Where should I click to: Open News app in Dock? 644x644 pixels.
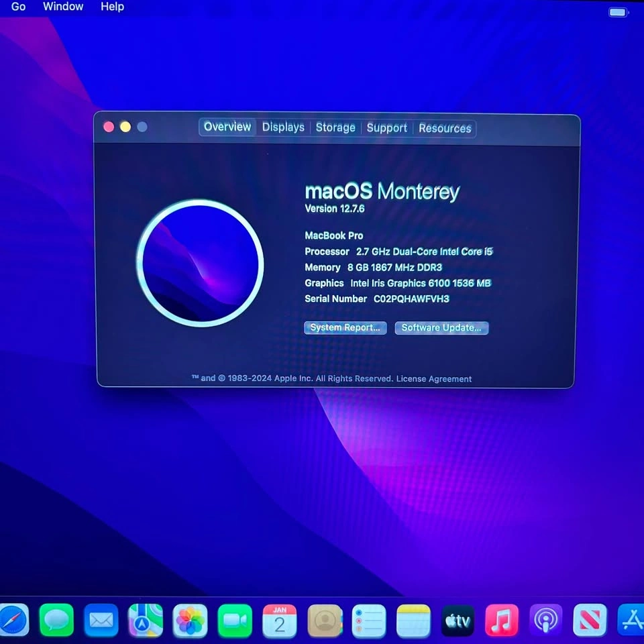[590, 620]
